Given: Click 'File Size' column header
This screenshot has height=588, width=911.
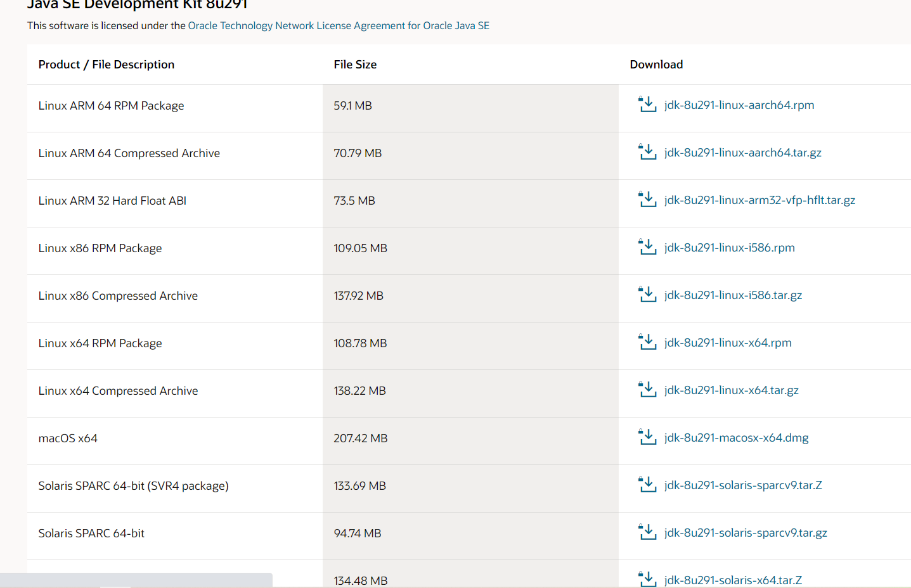Looking at the screenshot, I should click(x=355, y=65).
